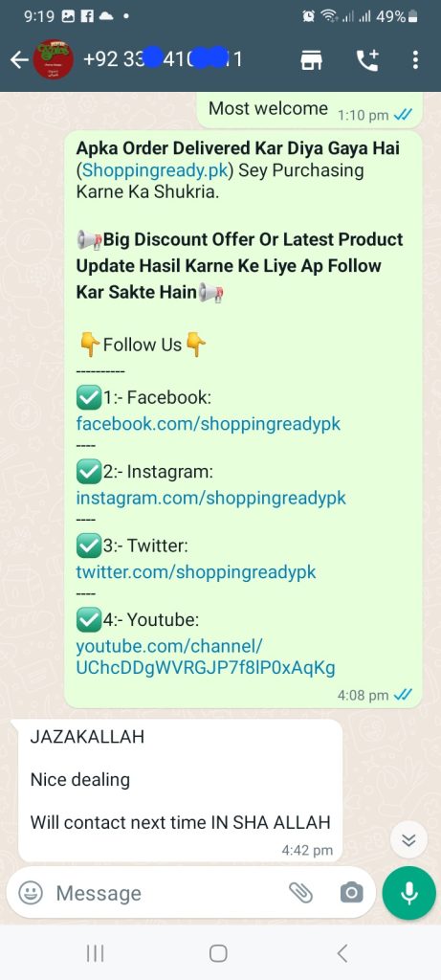Open twitter.com/shoppingreadypk link
The width and height of the screenshot is (441, 980).
(x=196, y=572)
